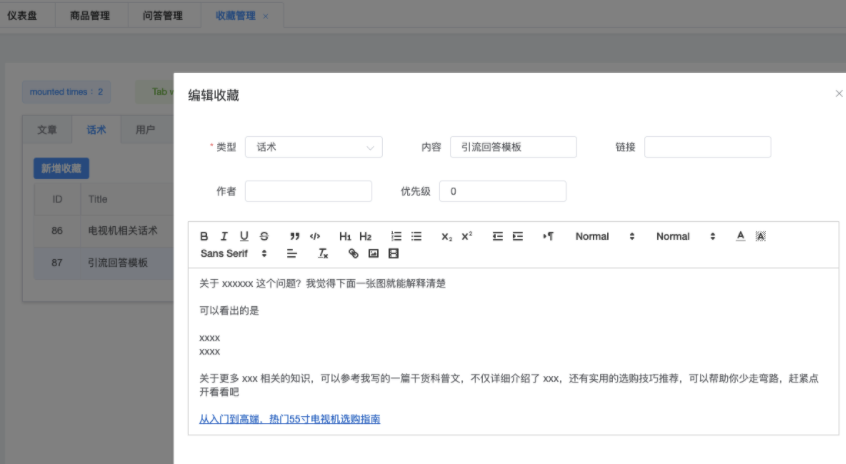Insert a blockquote
Viewport: 846px width, 464px height.
295,236
